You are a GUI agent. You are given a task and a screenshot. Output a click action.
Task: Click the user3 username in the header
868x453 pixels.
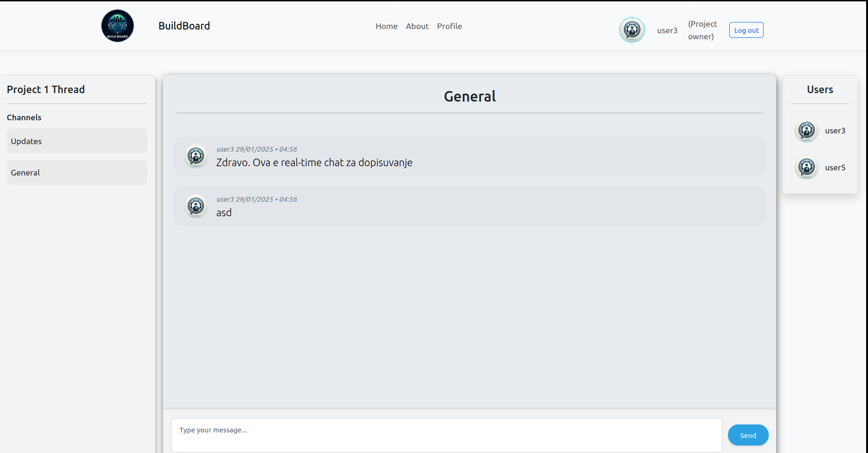coord(667,31)
